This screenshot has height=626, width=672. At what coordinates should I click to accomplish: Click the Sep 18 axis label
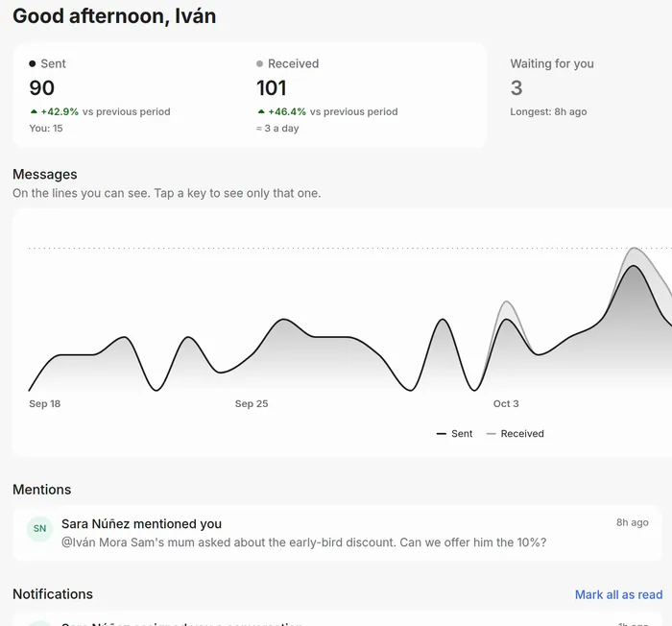tap(44, 404)
